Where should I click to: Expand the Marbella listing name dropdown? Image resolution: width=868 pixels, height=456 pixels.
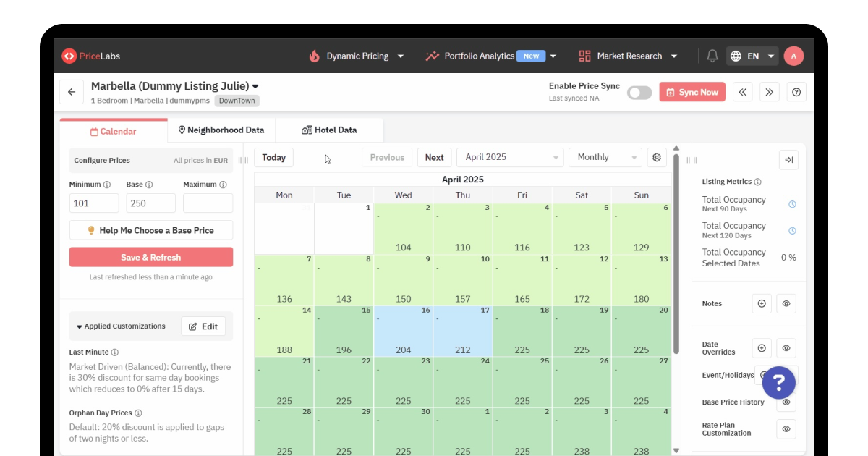pyautogui.click(x=255, y=86)
